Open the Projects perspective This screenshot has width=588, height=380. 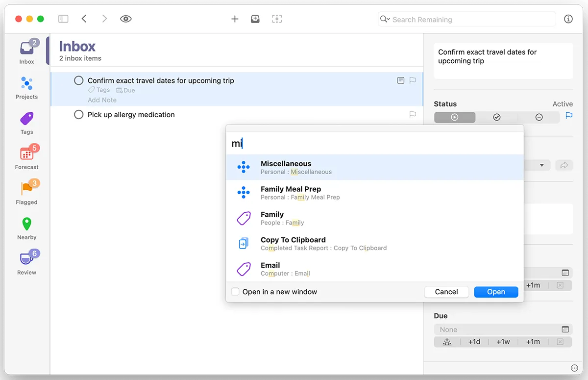pos(26,87)
